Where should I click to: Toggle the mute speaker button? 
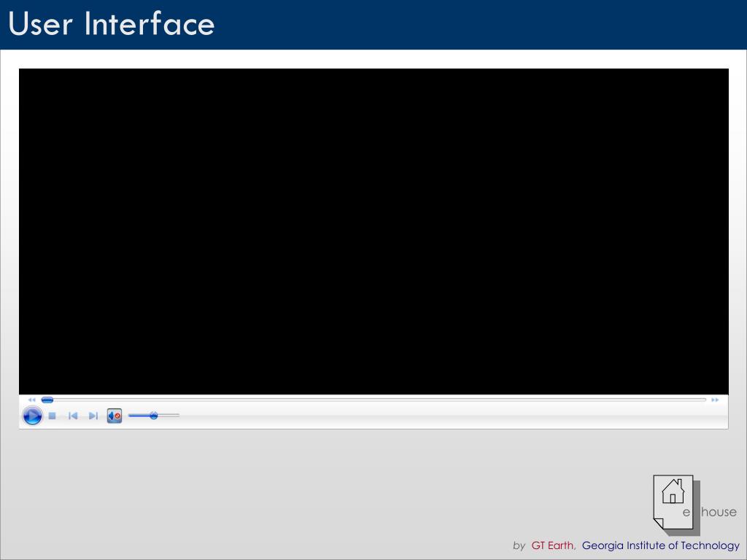(115, 416)
